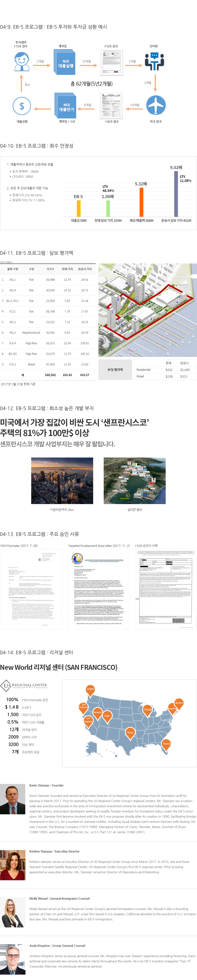Click the Neighborhood cell in M1.2 row
This screenshot has height=980, width=197.
pos(31,332)
